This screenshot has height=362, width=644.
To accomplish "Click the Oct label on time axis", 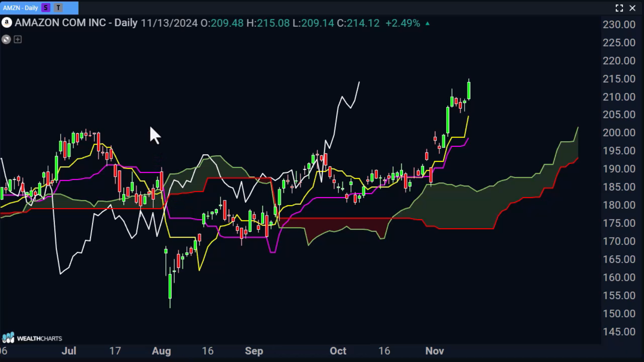I will pos(338,351).
